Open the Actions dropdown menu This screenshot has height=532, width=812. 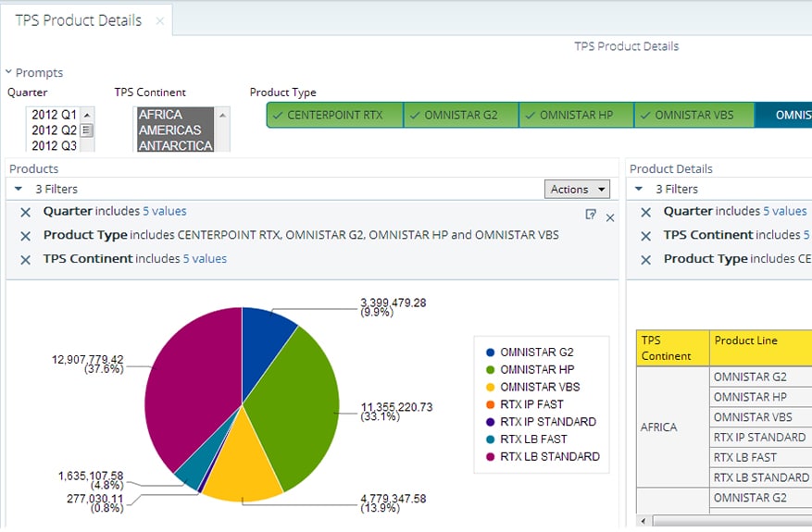[x=577, y=189]
